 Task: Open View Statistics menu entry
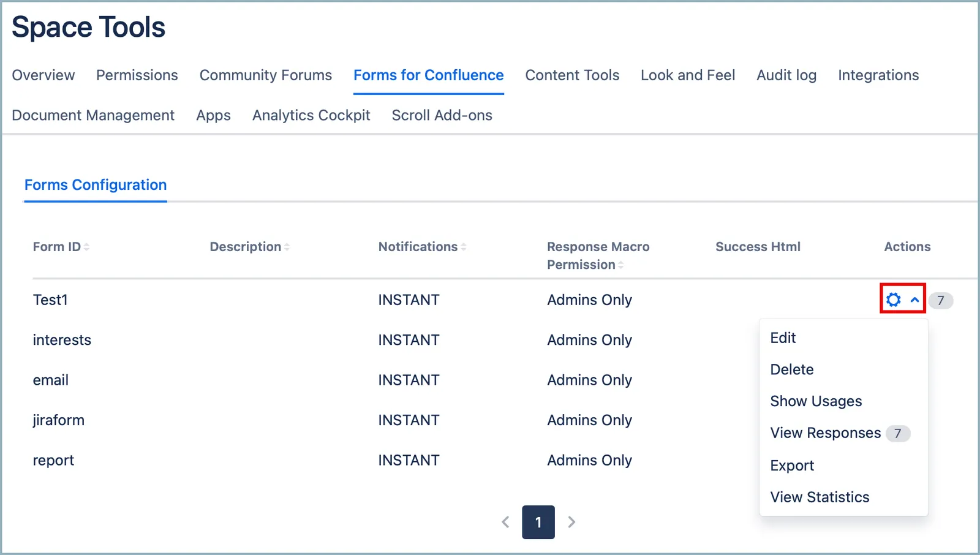tap(820, 497)
